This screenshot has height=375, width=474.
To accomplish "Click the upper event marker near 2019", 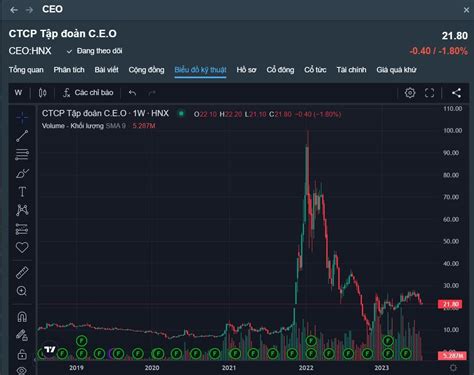I will pos(82,341).
